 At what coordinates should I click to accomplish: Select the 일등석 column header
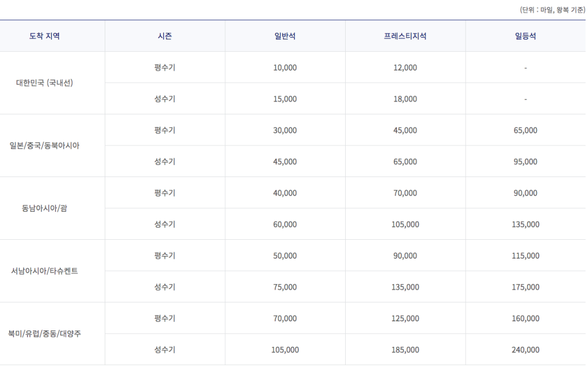tap(526, 35)
